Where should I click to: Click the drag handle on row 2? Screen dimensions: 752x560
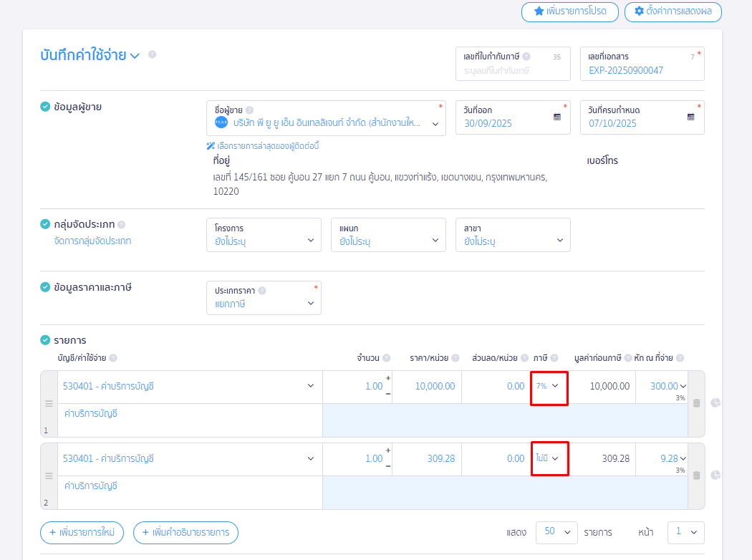pos(49,476)
